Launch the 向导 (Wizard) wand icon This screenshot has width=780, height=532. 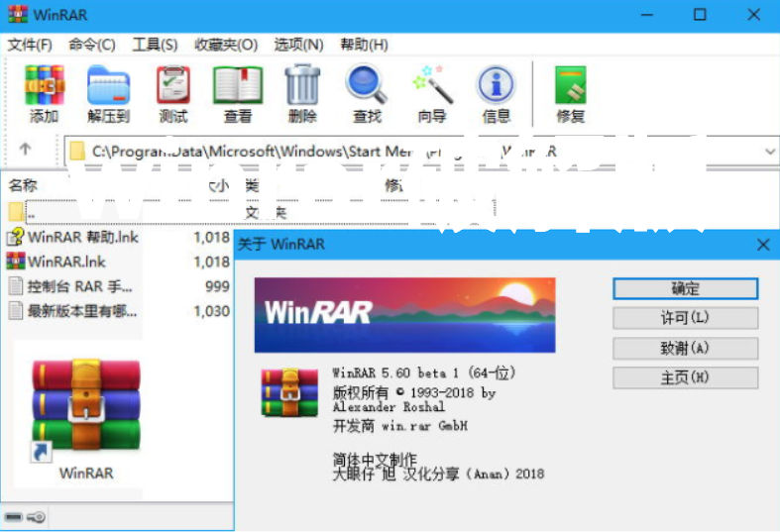click(432, 84)
